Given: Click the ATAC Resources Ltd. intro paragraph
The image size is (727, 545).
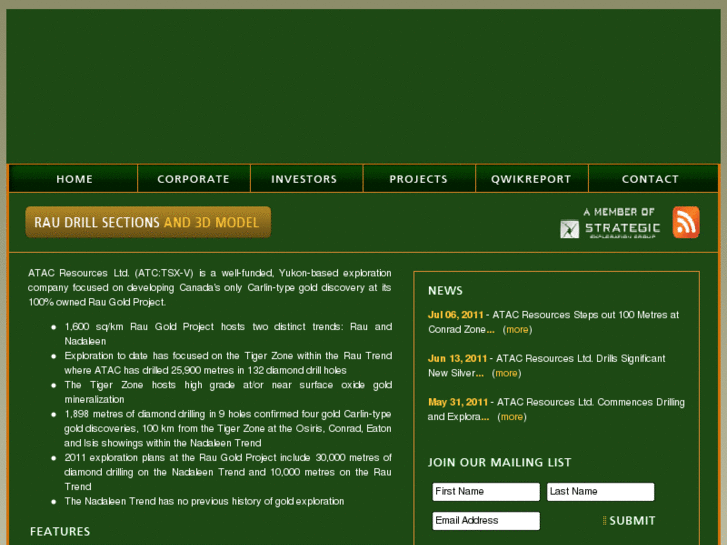Looking at the screenshot, I should tap(210, 288).
